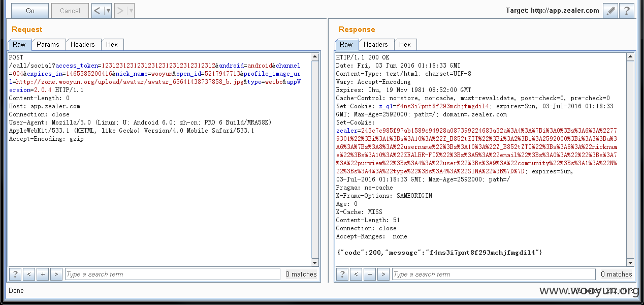Select the Request Raw tab

pos(19,45)
